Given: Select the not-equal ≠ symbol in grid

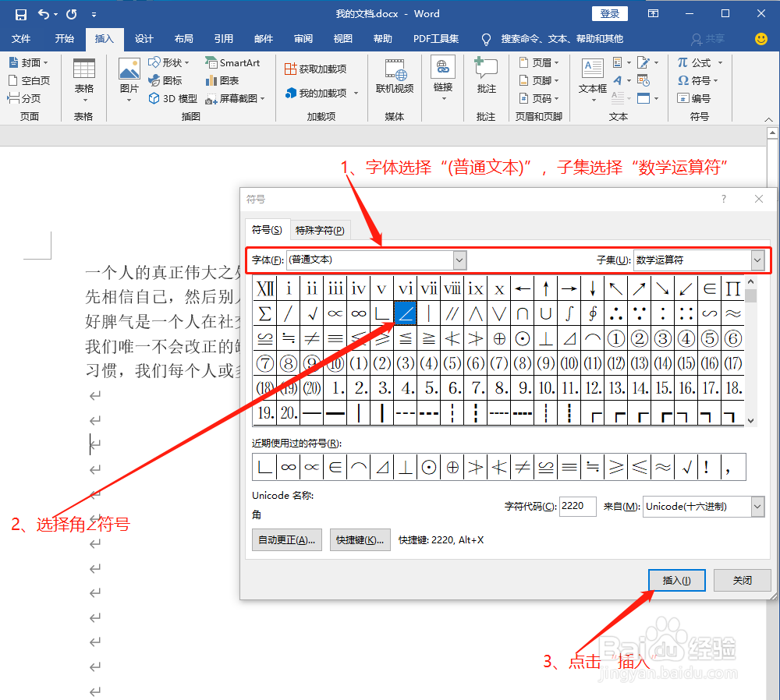Looking at the screenshot, I should pos(311,338).
